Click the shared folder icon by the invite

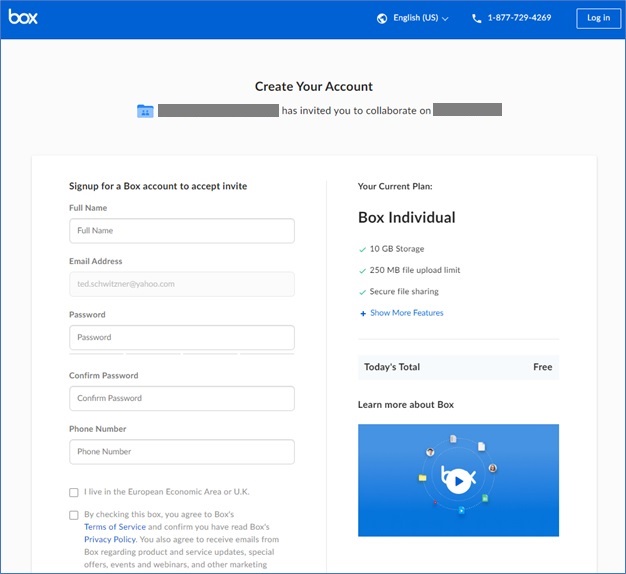pos(145,111)
